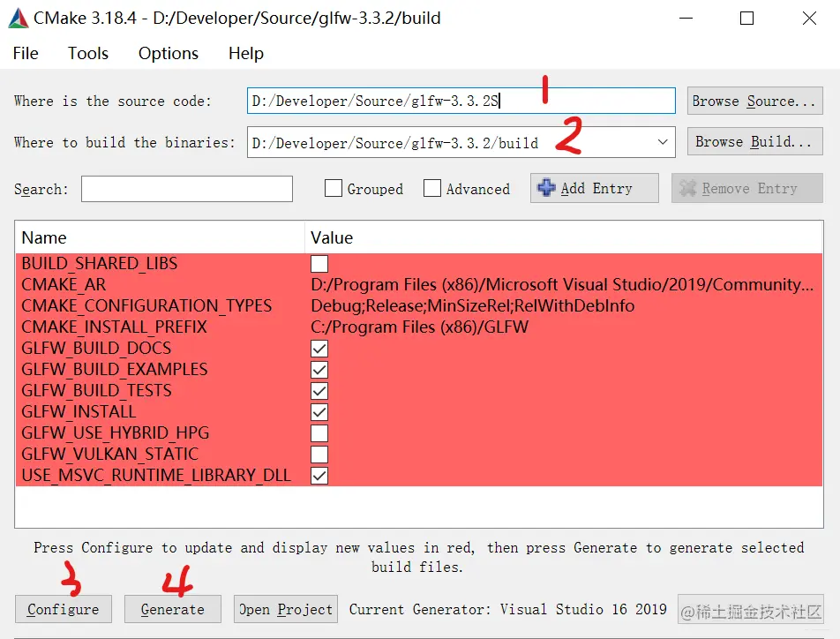Open the Help menu

pos(246,53)
